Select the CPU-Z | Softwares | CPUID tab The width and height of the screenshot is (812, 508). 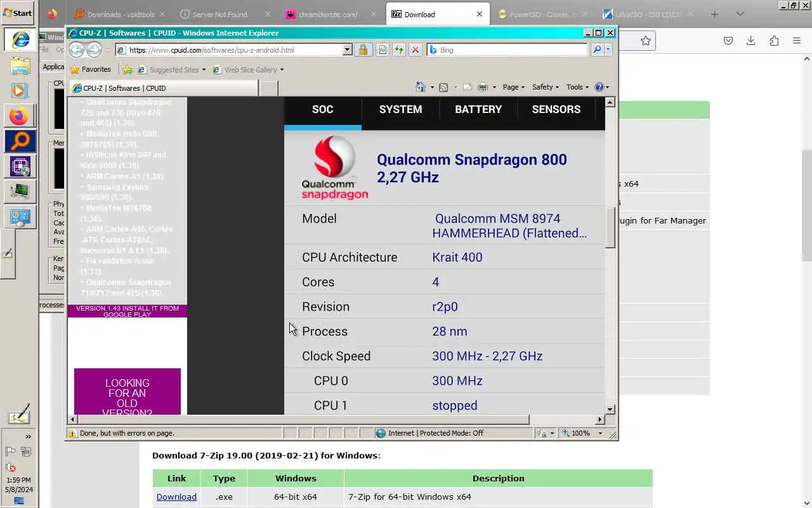(x=164, y=88)
